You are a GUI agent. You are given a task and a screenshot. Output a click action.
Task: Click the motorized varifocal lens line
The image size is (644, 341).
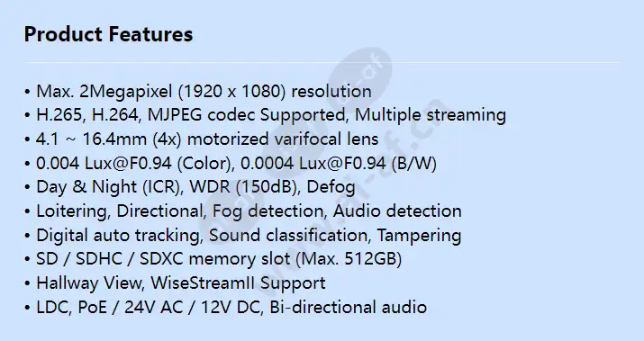pyautogui.click(x=201, y=139)
